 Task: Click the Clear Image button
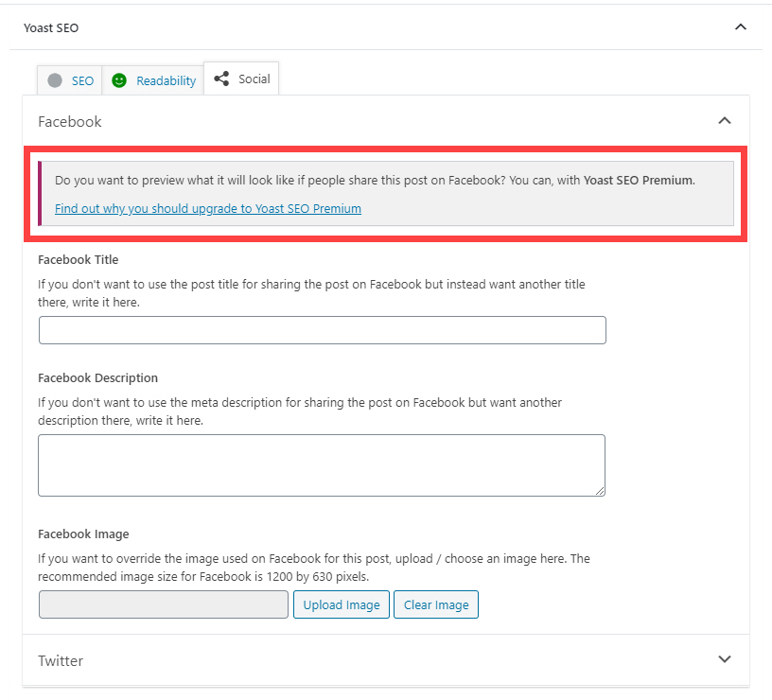[x=436, y=604]
